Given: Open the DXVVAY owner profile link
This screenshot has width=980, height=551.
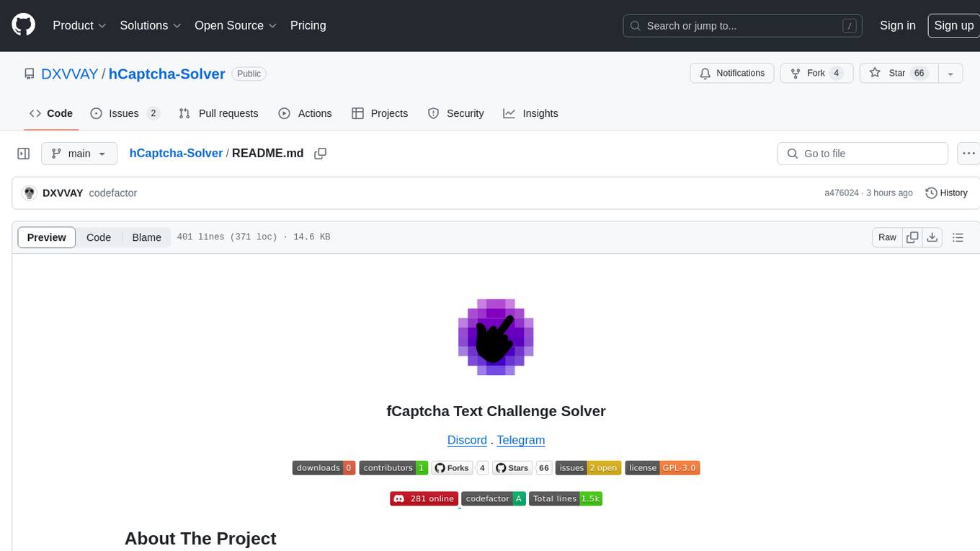Looking at the screenshot, I should pyautogui.click(x=69, y=74).
